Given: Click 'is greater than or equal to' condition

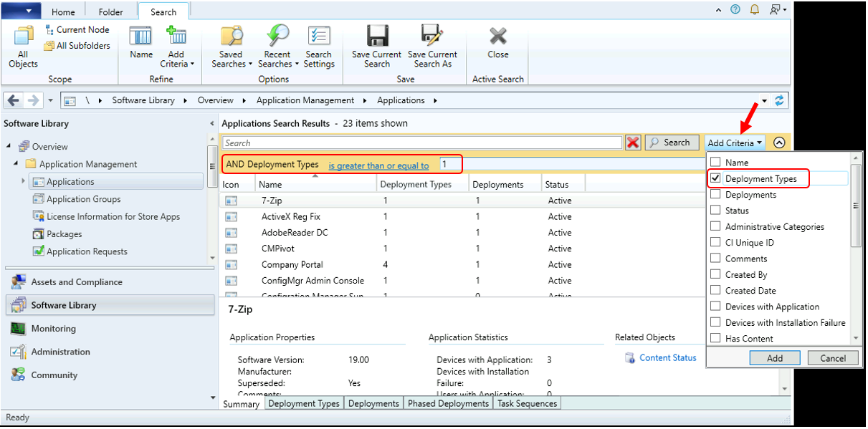Looking at the screenshot, I should [378, 164].
